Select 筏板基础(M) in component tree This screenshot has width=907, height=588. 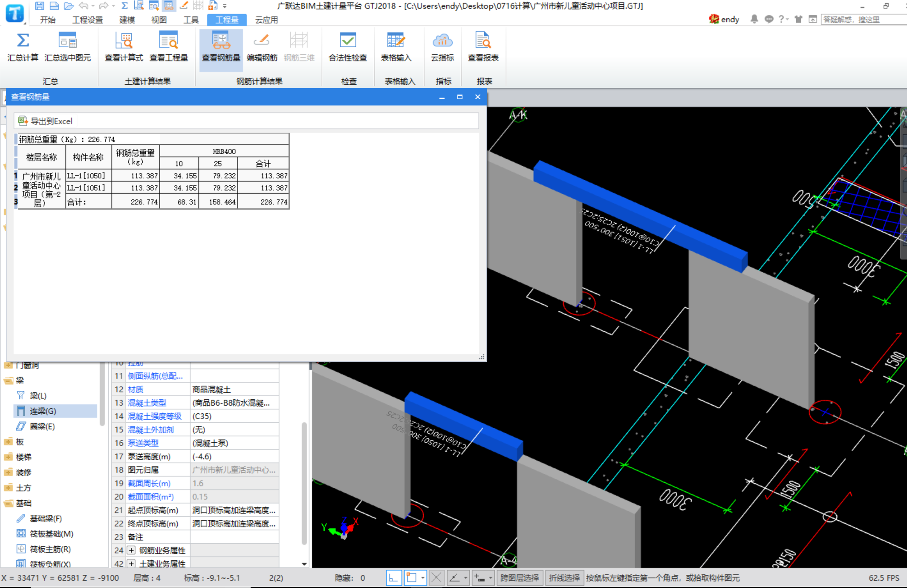(x=51, y=533)
